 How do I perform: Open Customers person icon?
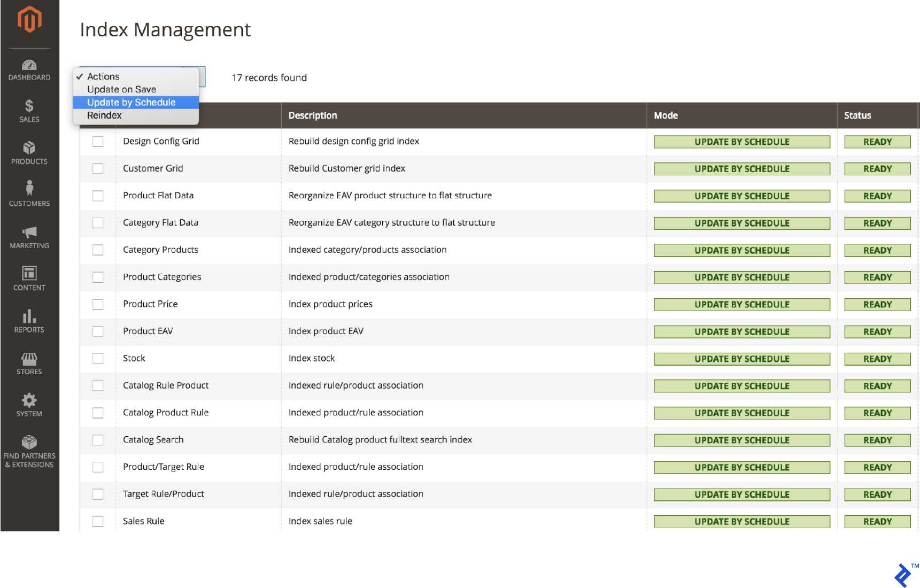[x=29, y=189]
